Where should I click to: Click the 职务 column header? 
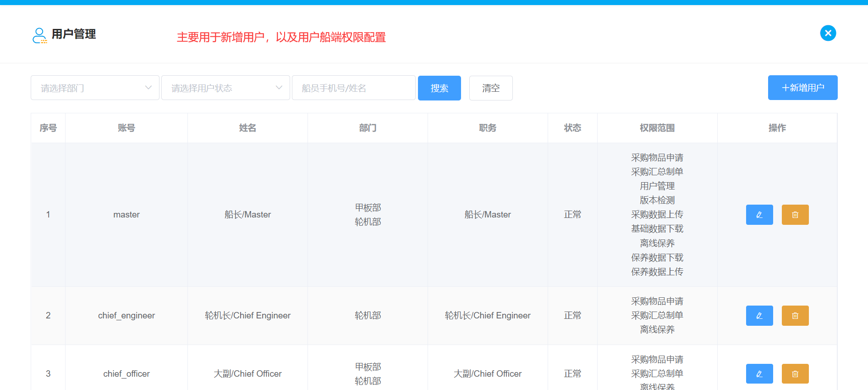(x=488, y=128)
